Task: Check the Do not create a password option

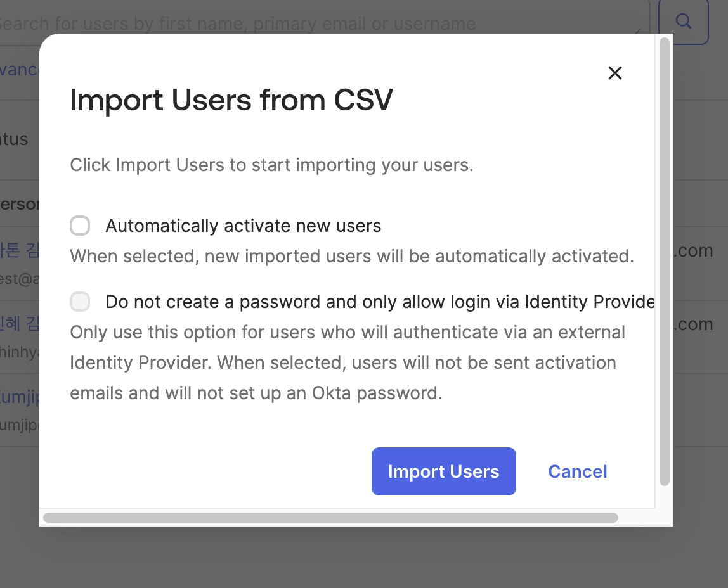Action: pos(80,302)
